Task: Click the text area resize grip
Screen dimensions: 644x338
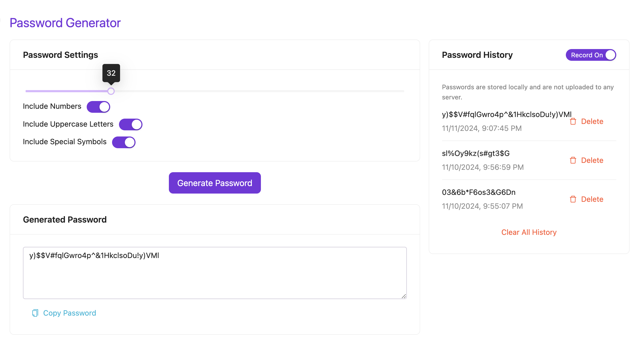Action: (x=404, y=296)
